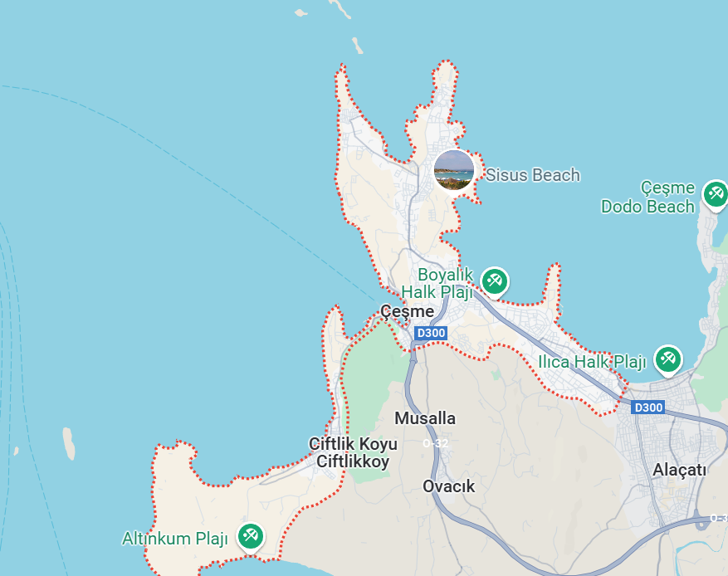Image resolution: width=728 pixels, height=576 pixels.
Task: Click the Boyalık Halk Plajı text label
Action: pyautogui.click(x=437, y=283)
